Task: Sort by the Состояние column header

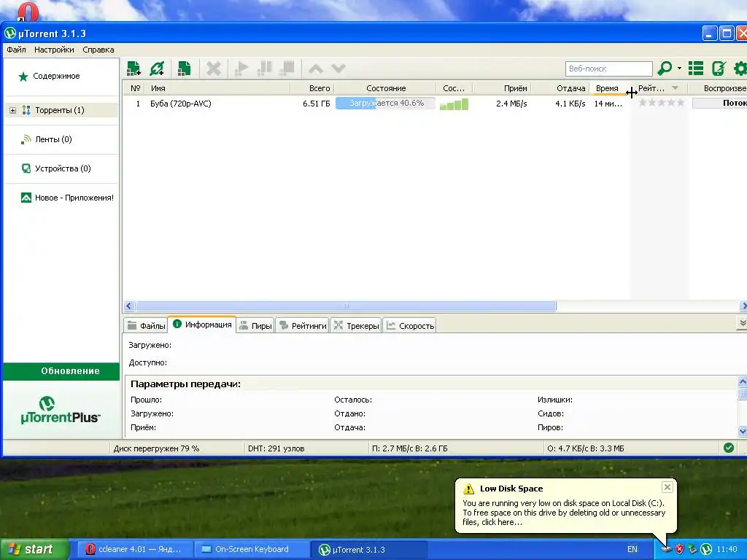Action: 385,88
